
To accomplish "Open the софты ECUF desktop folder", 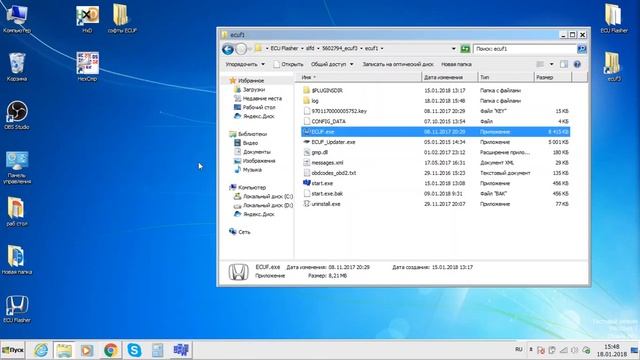I will [122, 19].
